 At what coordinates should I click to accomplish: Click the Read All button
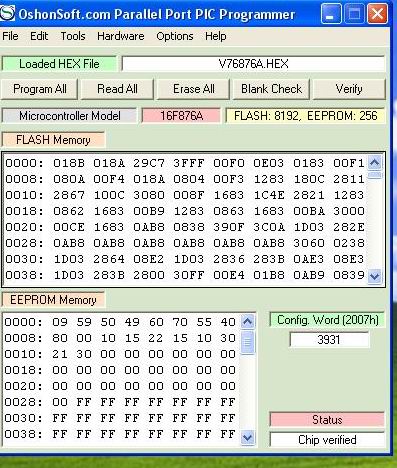(117, 89)
